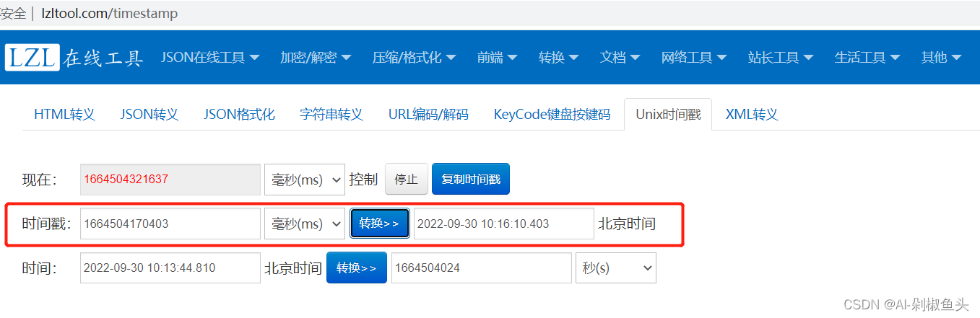
Task: Click 转换>> button in 时间戳 row
Action: coord(380,224)
